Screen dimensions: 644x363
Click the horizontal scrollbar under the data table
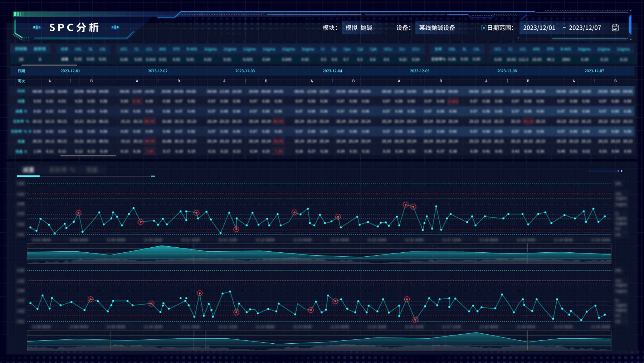(88, 156)
